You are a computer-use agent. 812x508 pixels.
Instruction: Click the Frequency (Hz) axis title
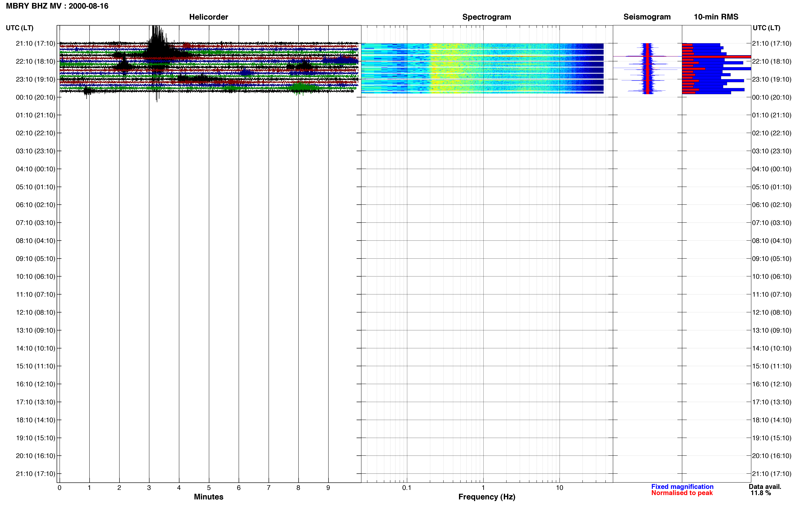(487, 497)
